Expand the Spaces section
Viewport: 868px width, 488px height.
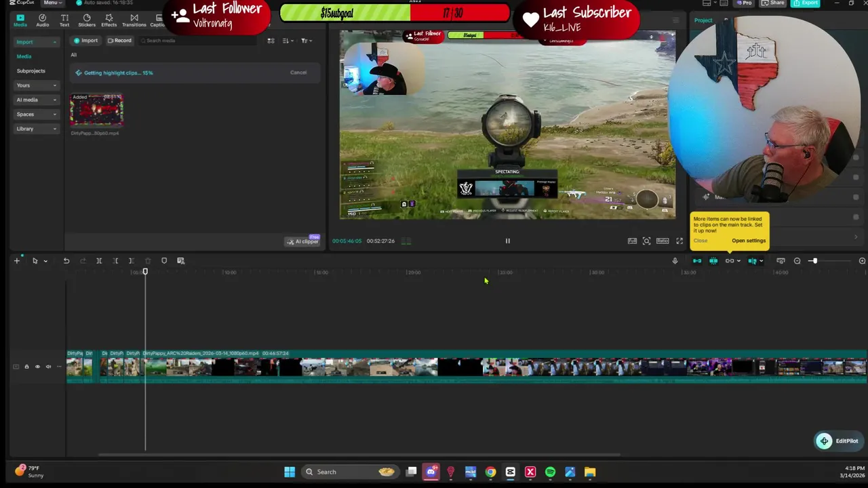tap(37, 114)
